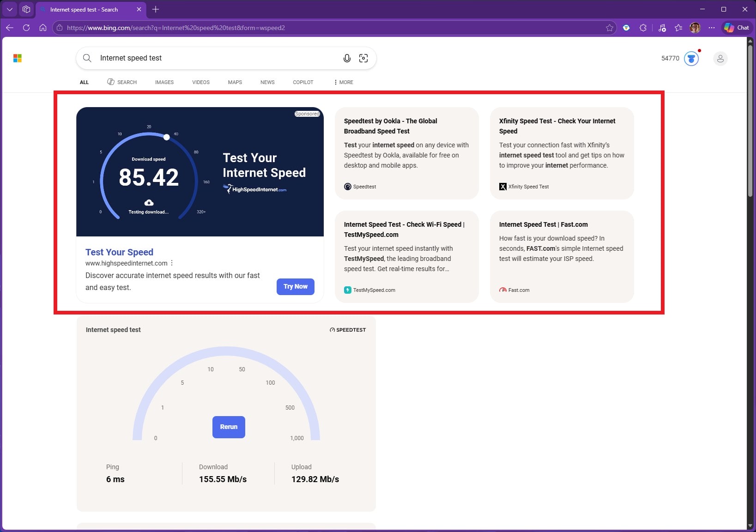
Task: Open visual search with the camera icon
Action: pos(363,58)
